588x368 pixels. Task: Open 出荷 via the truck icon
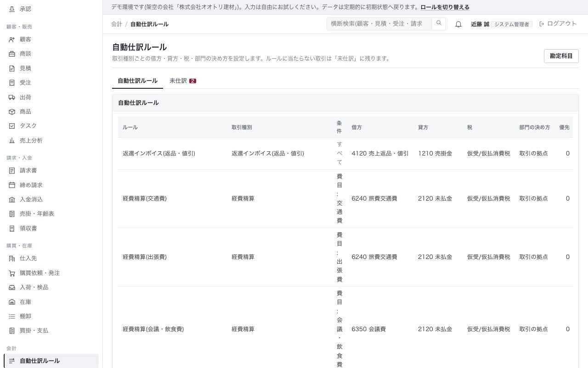point(12,98)
